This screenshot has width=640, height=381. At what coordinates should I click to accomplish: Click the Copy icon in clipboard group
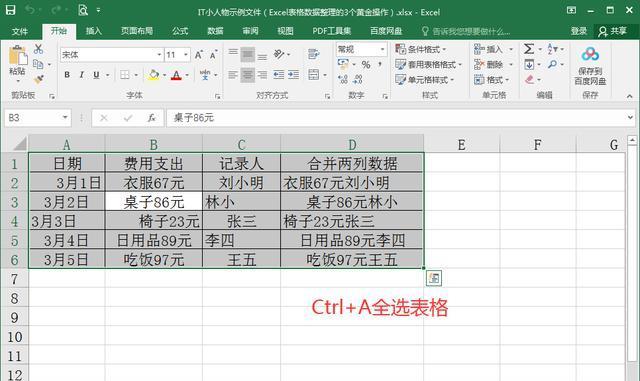[x=38, y=64]
